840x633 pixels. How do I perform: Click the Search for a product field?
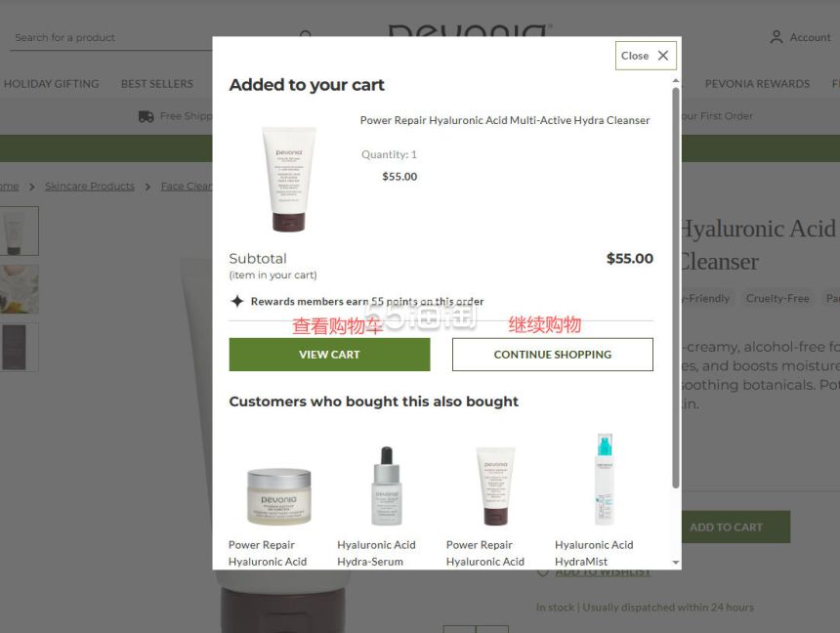pos(109,37)
